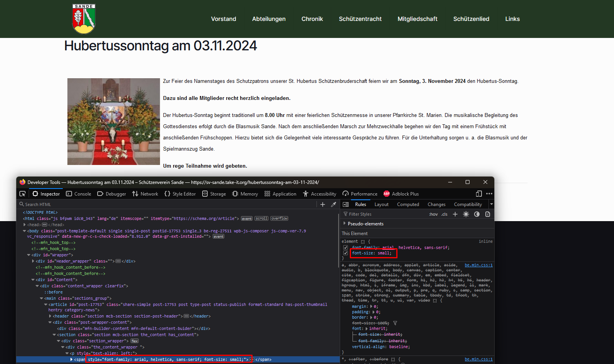
Task: Toggle print media simulation
Action: (488, 214)
